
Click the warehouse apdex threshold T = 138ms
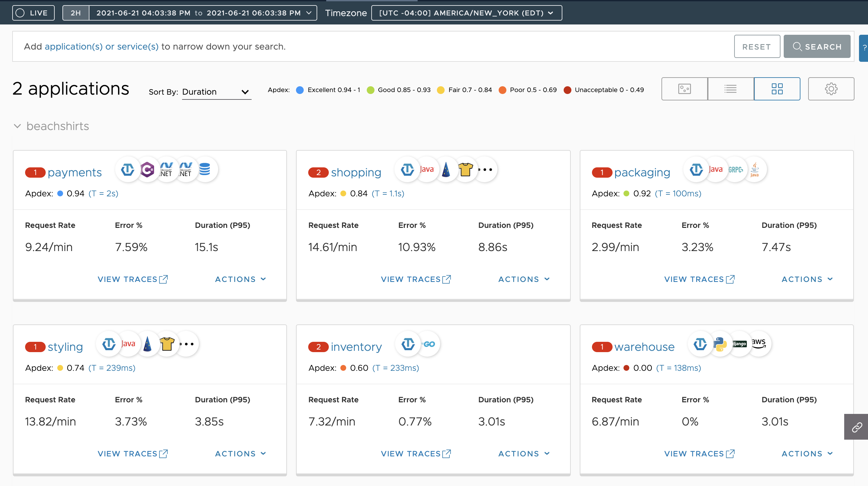pos(679,368)
